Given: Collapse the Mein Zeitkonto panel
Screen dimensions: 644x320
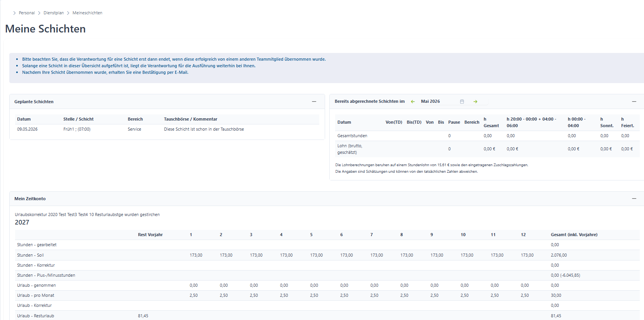Looking at the screenshot, I should pos(634,199).
